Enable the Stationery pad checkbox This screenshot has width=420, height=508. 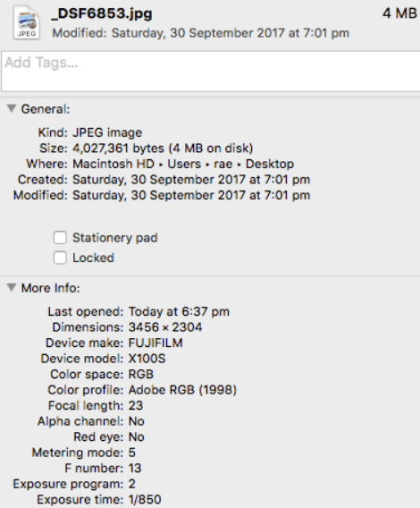tap(60, 238)
